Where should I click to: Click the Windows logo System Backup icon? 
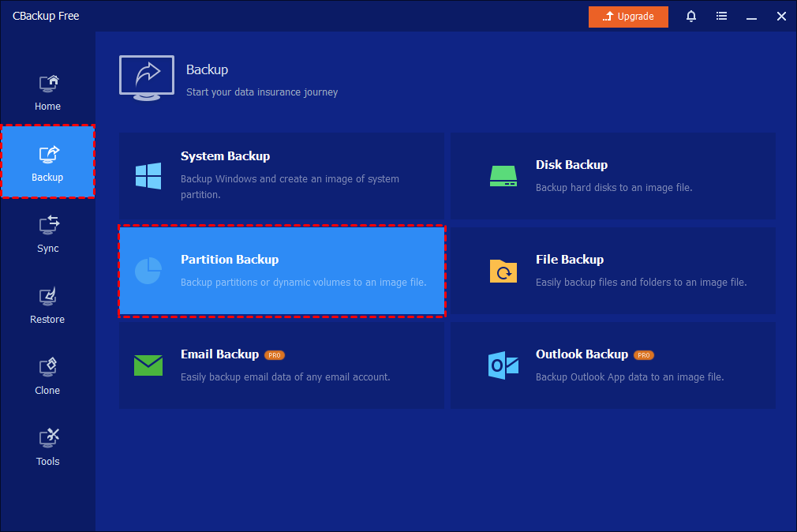148,175
